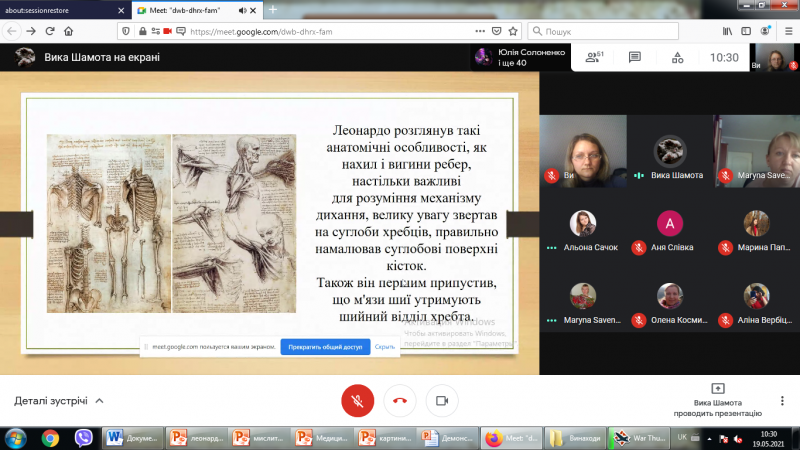The height and width of the screenshot is (450, 800).
Task: Open Viber from the taskbar
Action: click(83, 438)
